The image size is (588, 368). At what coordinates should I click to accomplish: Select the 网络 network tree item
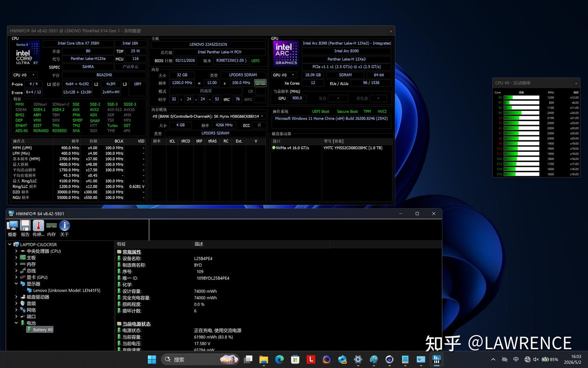click(31, 310)
